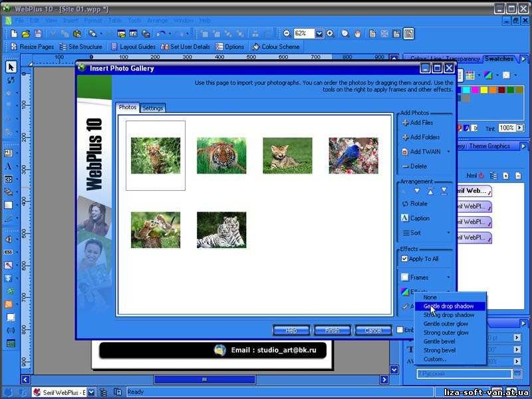The image size is (532, 399).
Task: Click the Serif WebPlus taskbar button
Action: click(x=64, y=392)
